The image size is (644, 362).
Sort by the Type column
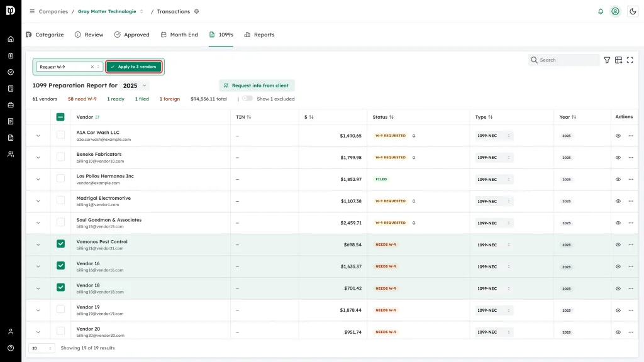pyautogui.click(x=484, y=117)
